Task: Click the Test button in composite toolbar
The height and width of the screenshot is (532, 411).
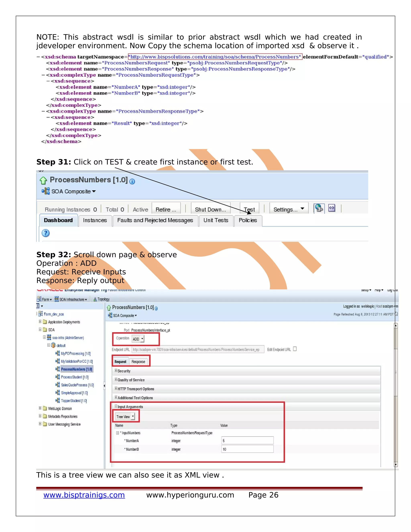Action: point(249,209)
